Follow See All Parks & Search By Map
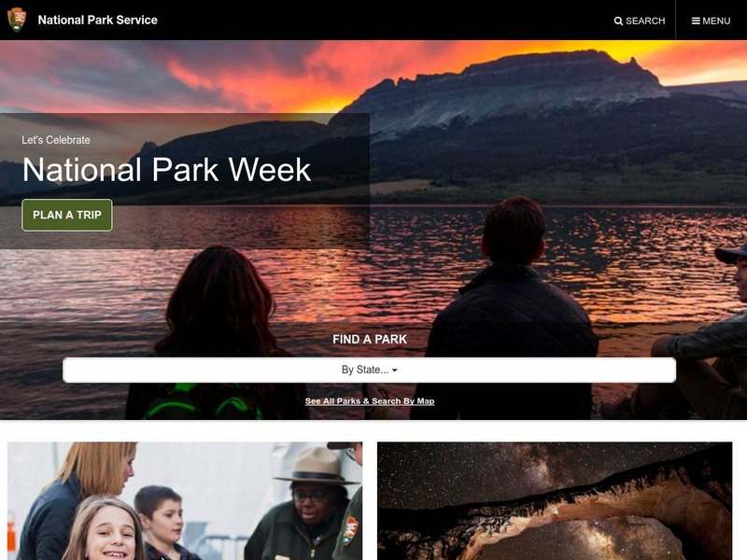 (370, 401)
